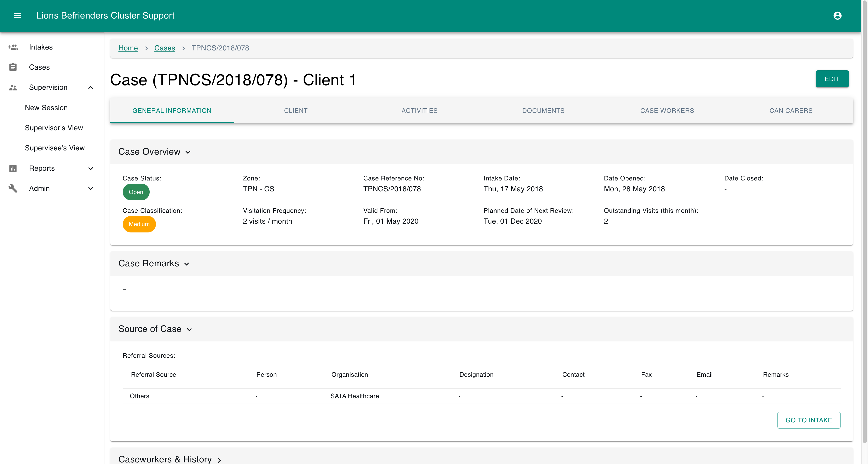Click the case reference value TPNCS/2018/078
Screen dimensions: 868x464
392,189
